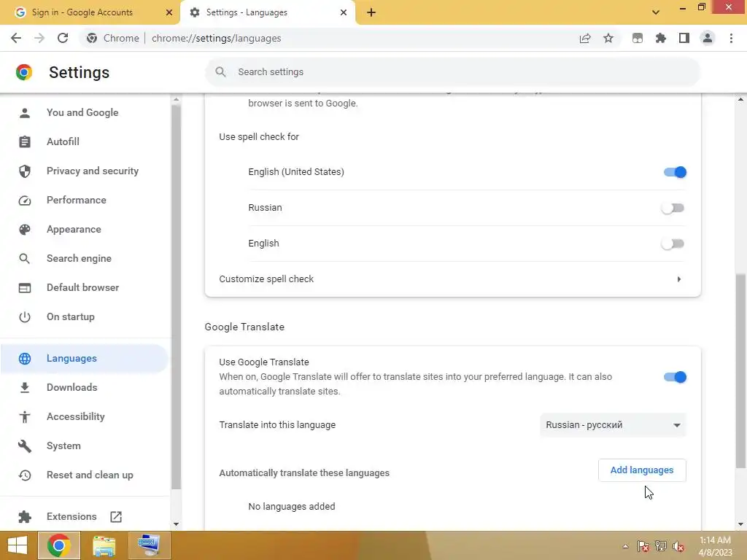
Task: Expand Customize spell check arrow
Action: point(679,279)
